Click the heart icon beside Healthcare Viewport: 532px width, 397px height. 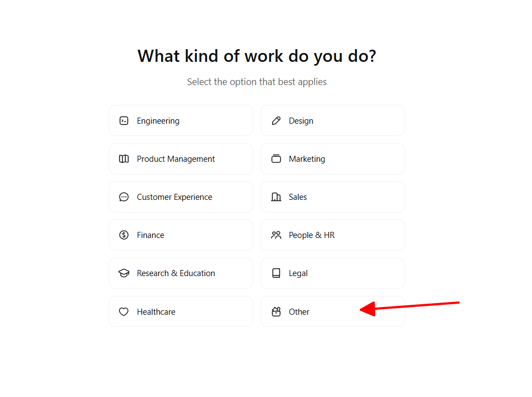(x=124, y=312)
